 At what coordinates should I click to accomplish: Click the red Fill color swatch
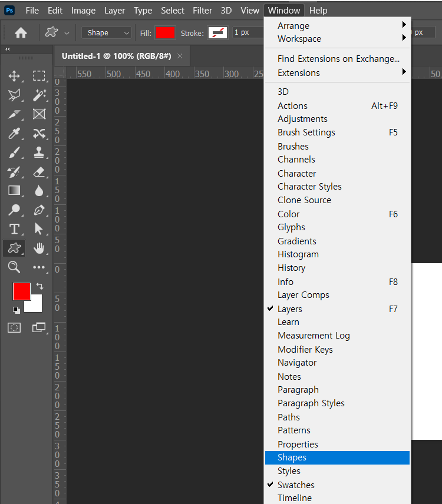tap(165, 33)
